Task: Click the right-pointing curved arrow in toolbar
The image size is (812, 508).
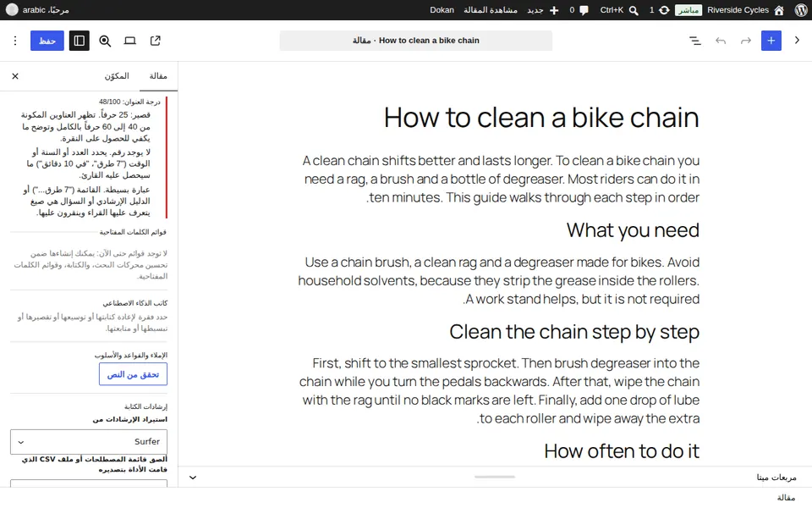Action: tap(746, 41)
